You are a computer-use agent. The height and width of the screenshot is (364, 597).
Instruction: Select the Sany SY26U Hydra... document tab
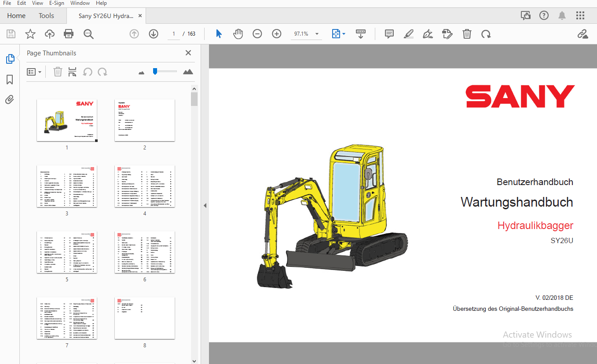[106, 16]
